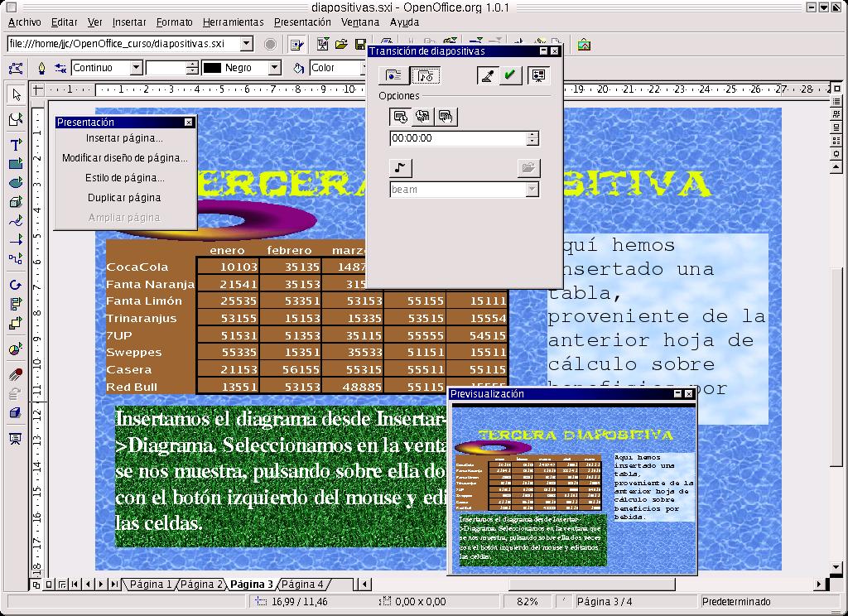Viewport: 848px width, 616px height.
Task: Click Modificar diseño de página...
Action: coord(124,158)
